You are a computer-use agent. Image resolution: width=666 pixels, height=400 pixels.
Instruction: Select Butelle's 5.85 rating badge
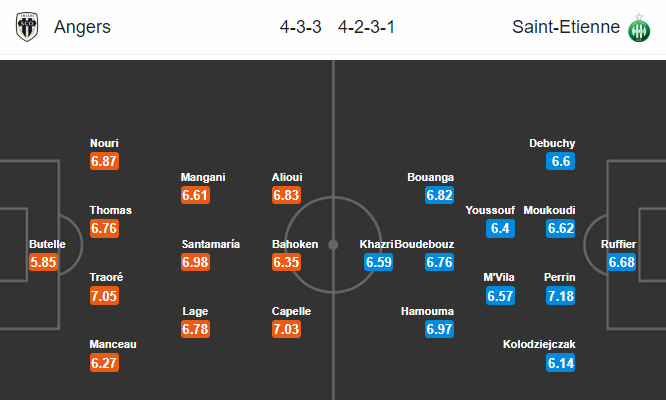click(43, 262)
